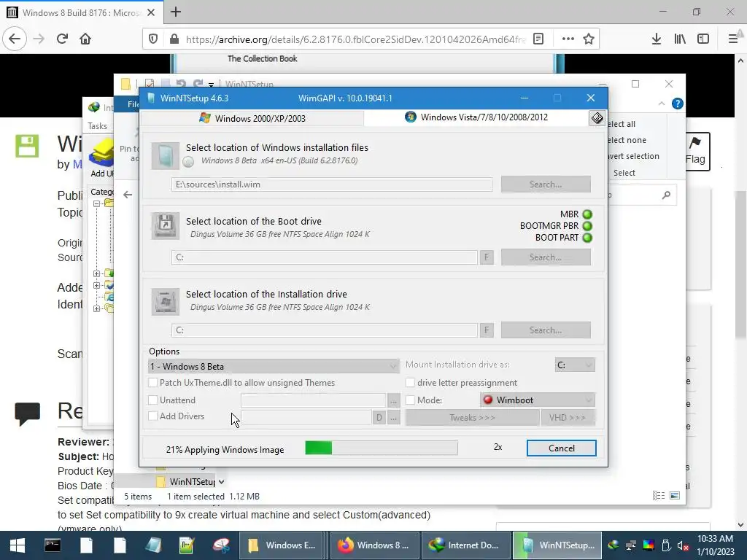Click 'Invert selection' in the Explorer ribbon
The width and height of the screenshot is (747, 560).
coord(633,156)
